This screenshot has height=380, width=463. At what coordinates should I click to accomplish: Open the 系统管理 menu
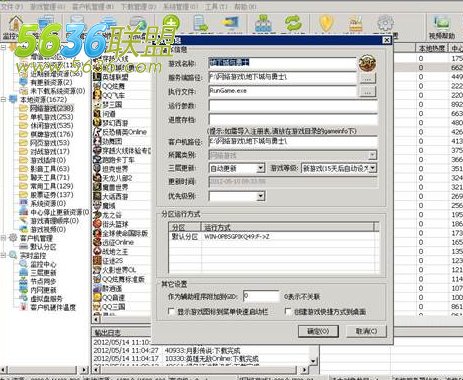180,6
